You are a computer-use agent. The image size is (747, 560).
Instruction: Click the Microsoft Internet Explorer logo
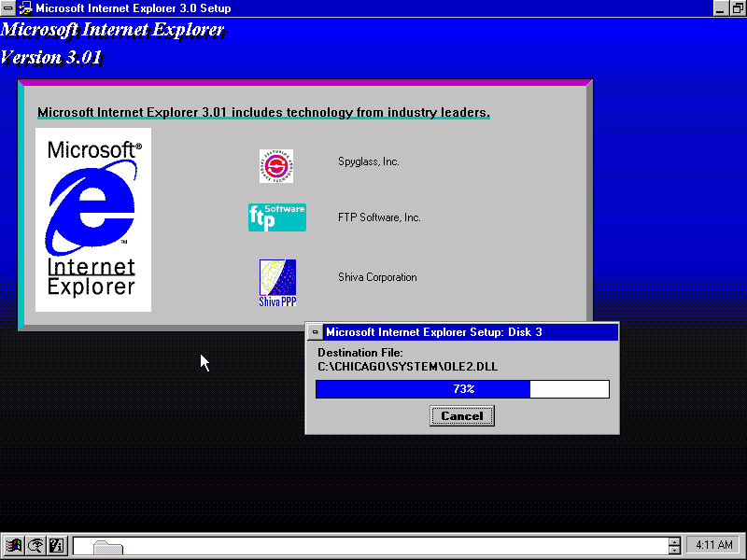point(92,219)
